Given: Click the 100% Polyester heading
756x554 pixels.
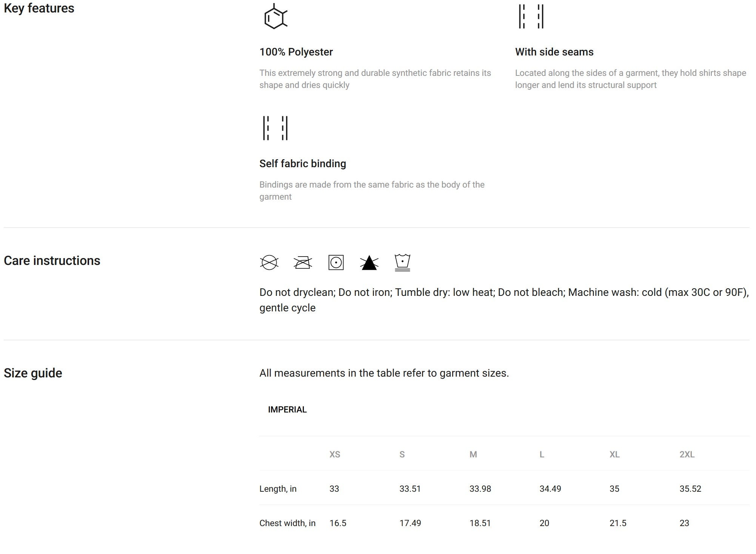Looking at the screenshot, I should [x=296, y=52].
